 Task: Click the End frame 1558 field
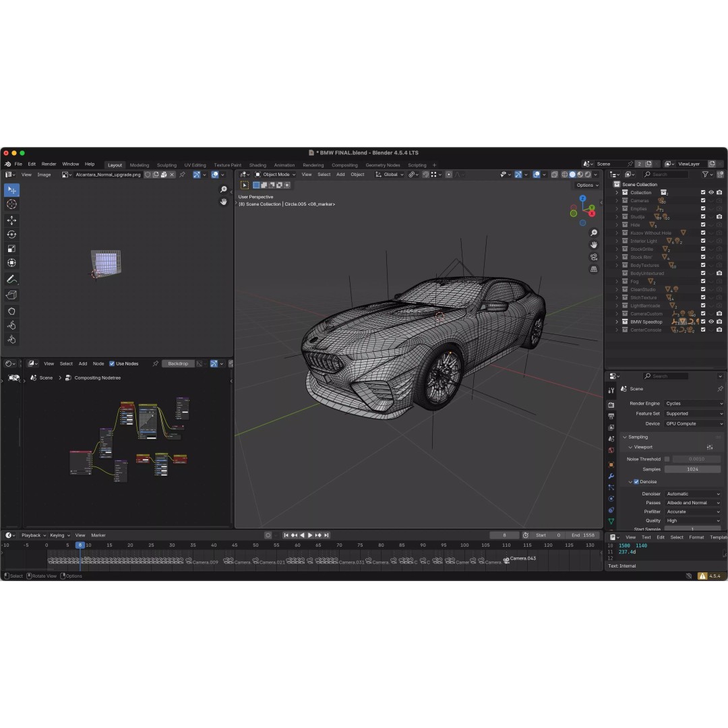coord(583,535)
